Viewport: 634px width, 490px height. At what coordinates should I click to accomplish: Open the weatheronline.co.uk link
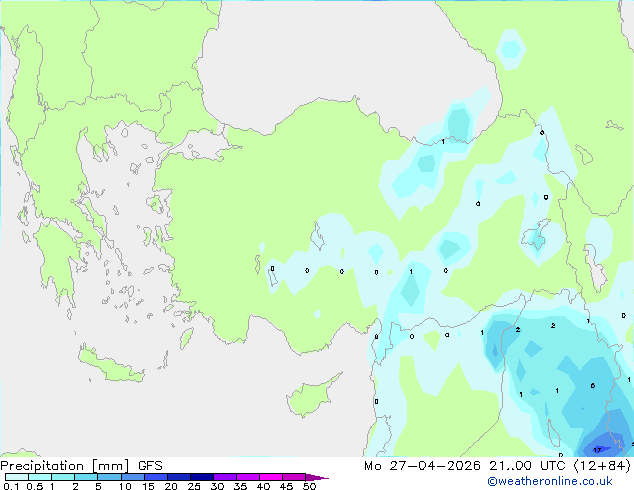pos(550,481)
